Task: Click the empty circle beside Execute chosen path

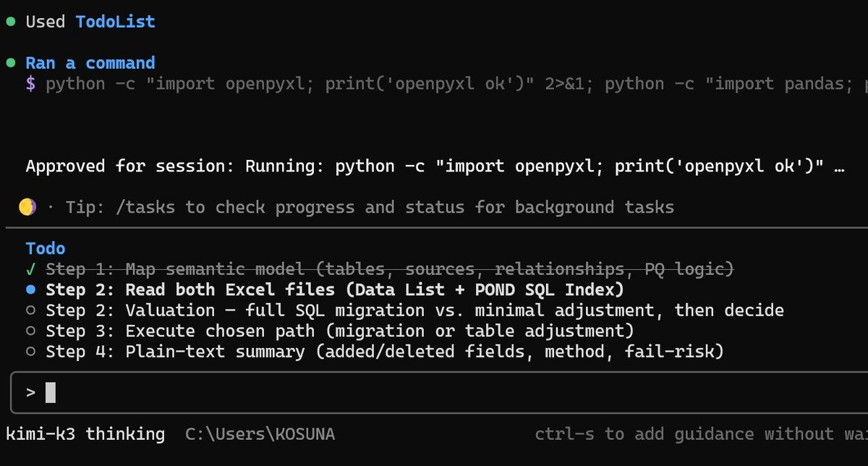Action: 30,331
